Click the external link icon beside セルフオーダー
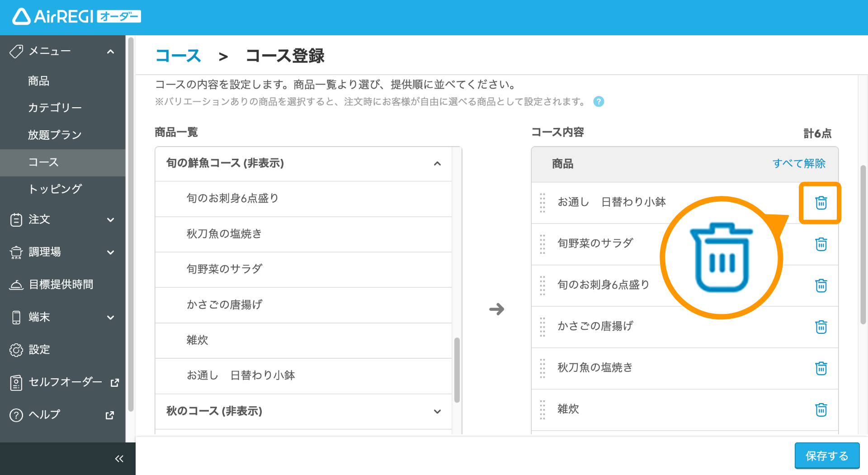This screenshot has height=475, width=868. pos(115,383)
